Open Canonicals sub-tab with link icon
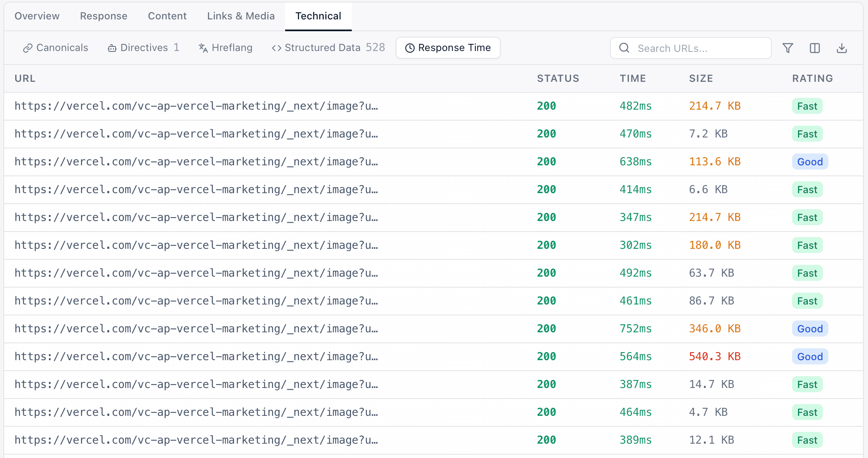The width and height of the screenshot is (868, 458). tap(56, 48)
